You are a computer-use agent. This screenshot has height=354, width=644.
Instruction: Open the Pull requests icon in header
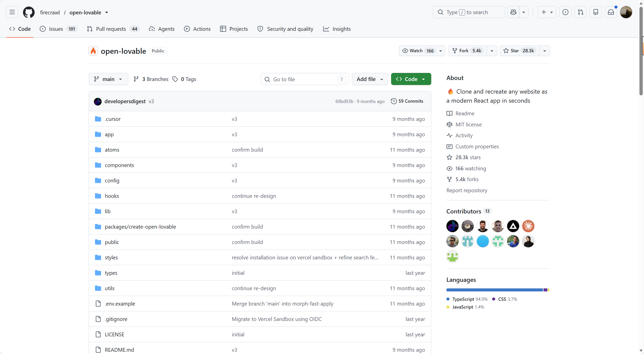[x=581, y=12]
